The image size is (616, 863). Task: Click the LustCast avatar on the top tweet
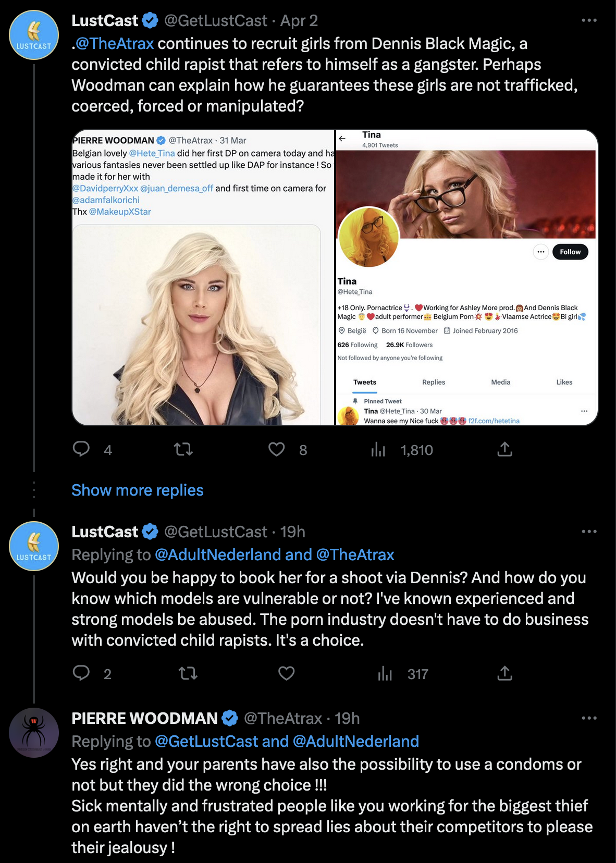pos(34,35)
